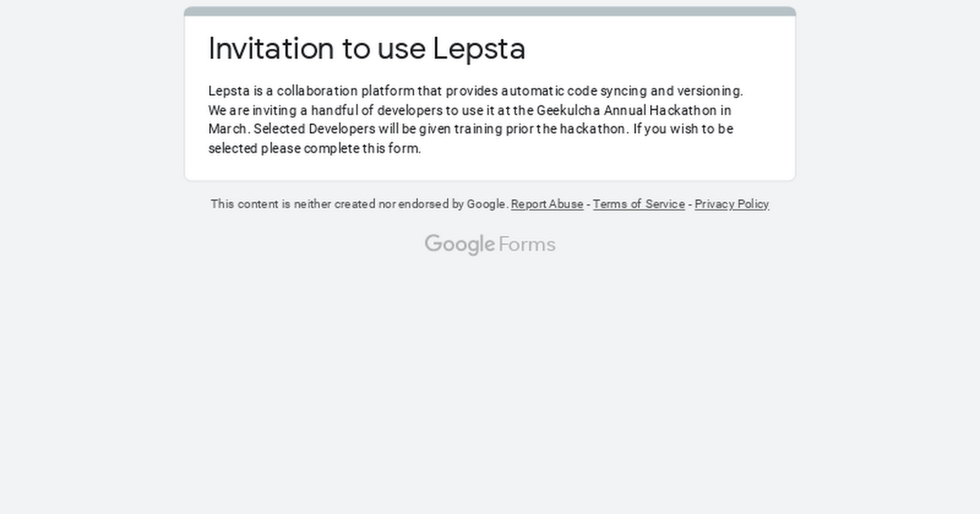The height and width of the screenshot is (514, 980).
Task: Open the Privacy Policy link
Action: 732,204
